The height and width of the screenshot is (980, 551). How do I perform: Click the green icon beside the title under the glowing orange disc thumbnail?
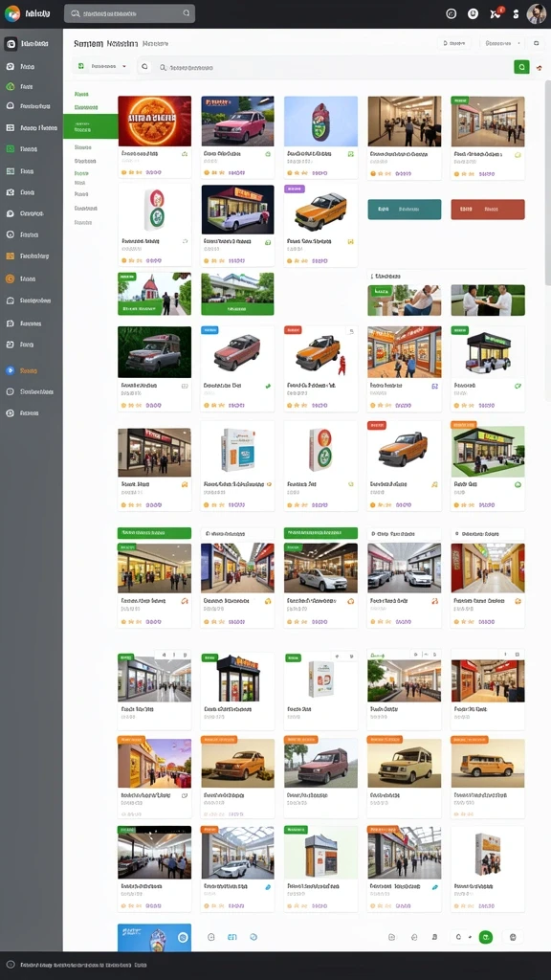(x=185, y=154)
